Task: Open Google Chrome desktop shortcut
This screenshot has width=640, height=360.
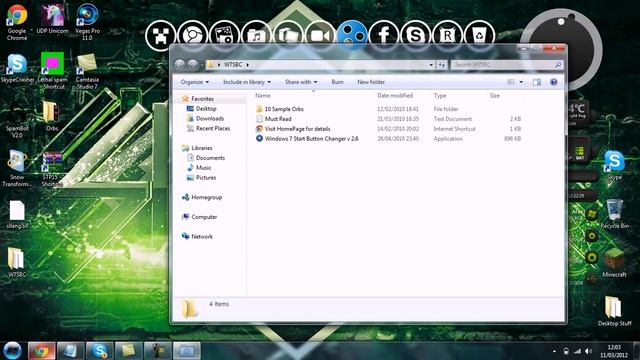Action: coord(17,22)
